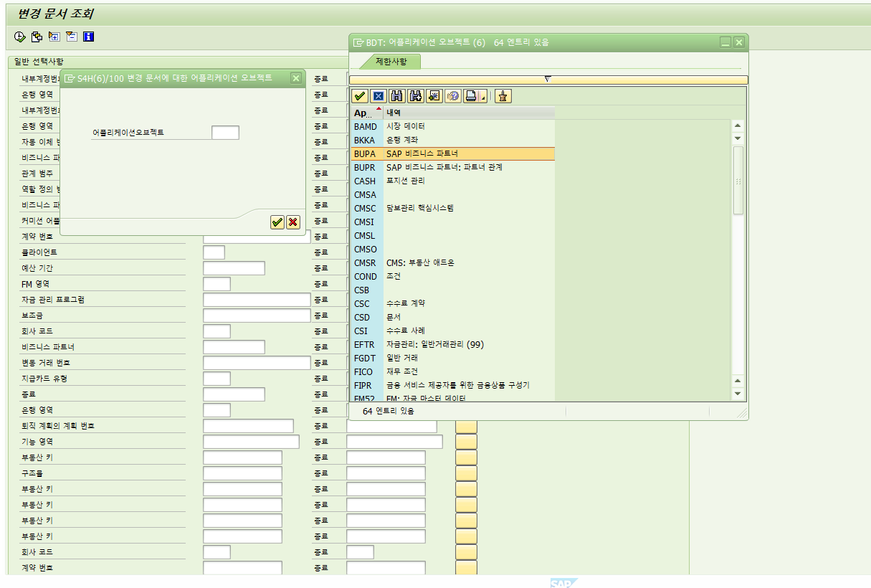Sort by the Ap... column header
Viewport: 871px width, 588px height.
click(x=368, y=113)
